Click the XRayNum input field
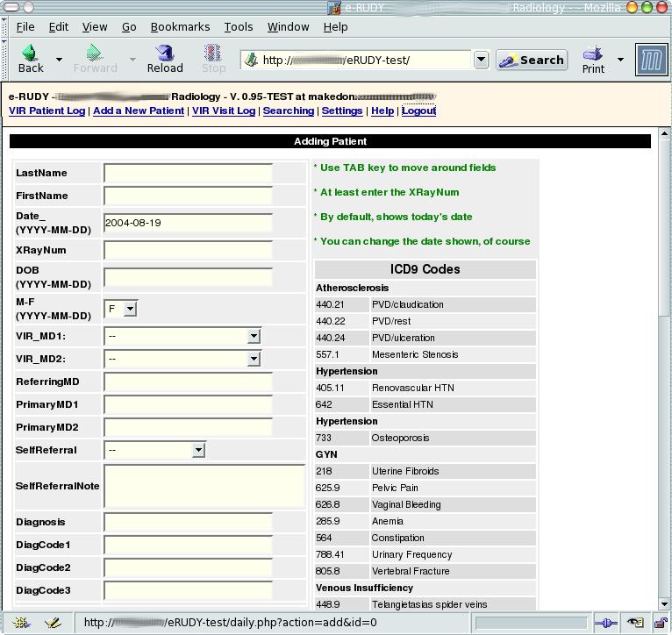The image size is (672, 635). [188, 250]
